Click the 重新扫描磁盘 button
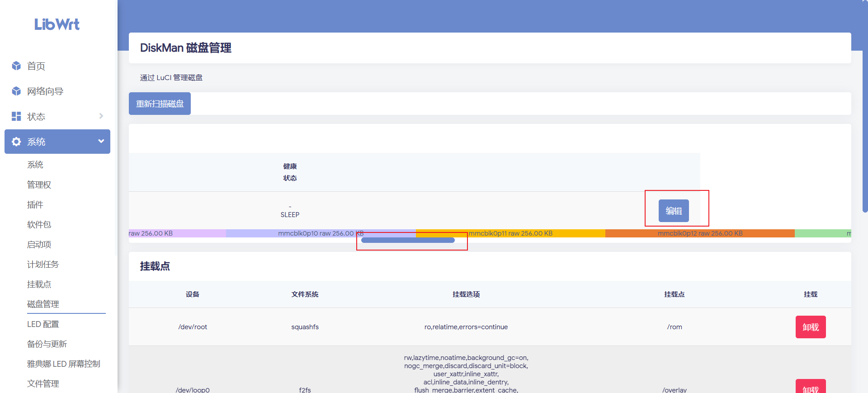This screenshot has height=393, width=868. tap(160, 104)
